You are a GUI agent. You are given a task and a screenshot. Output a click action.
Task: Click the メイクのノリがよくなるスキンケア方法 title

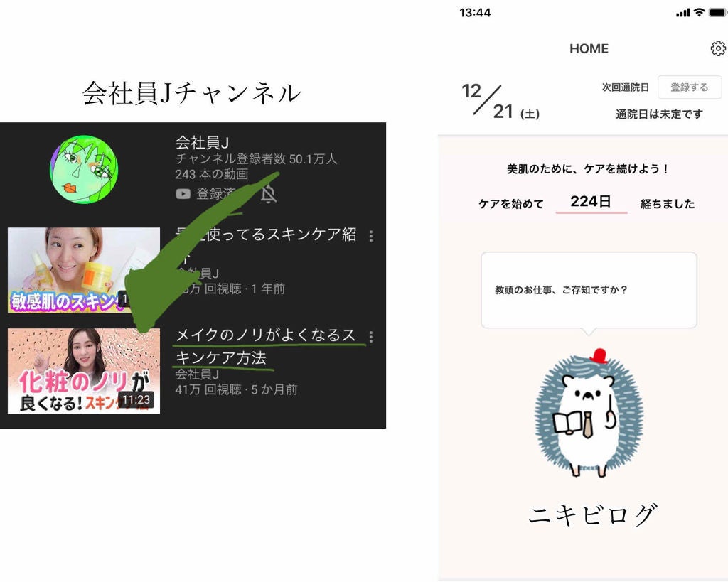(x=265, y=347)
